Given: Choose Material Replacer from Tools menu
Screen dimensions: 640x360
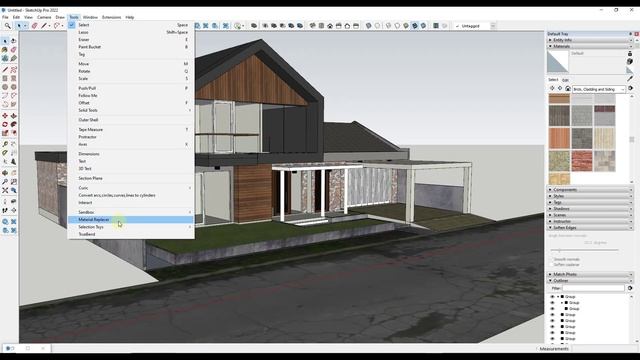Looking at the screenshot, I should tap(131, 220).
